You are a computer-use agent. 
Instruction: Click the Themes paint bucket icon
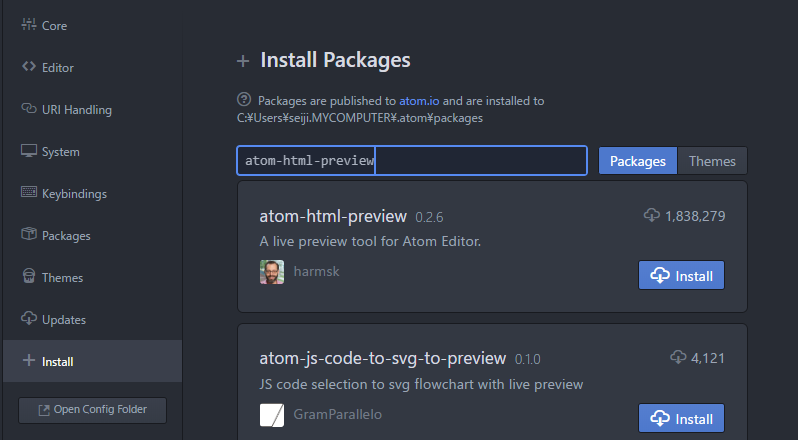tap(28, 277)
